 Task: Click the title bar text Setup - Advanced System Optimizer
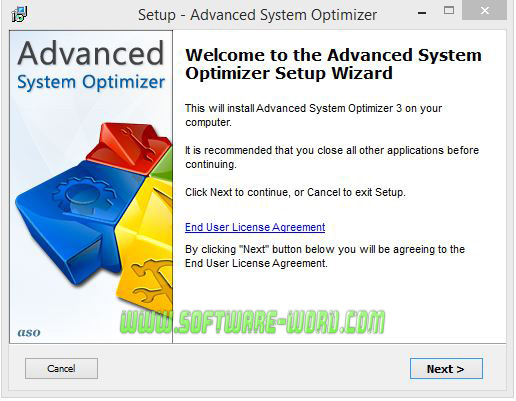[x=257, y=15]
